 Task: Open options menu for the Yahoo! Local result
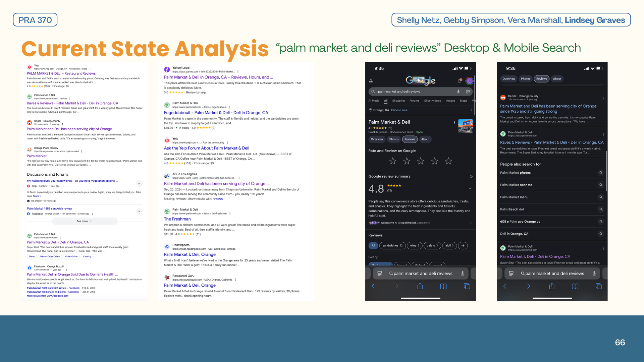tap(238, 72)
